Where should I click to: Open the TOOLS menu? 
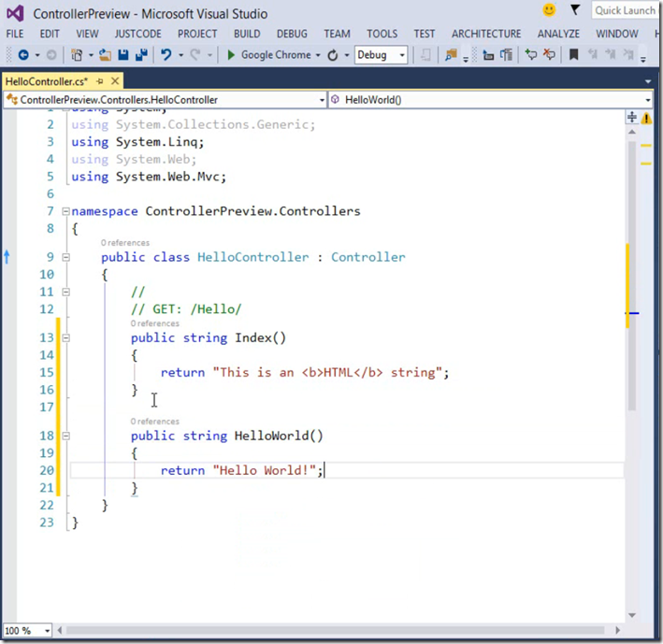(382, 34)
